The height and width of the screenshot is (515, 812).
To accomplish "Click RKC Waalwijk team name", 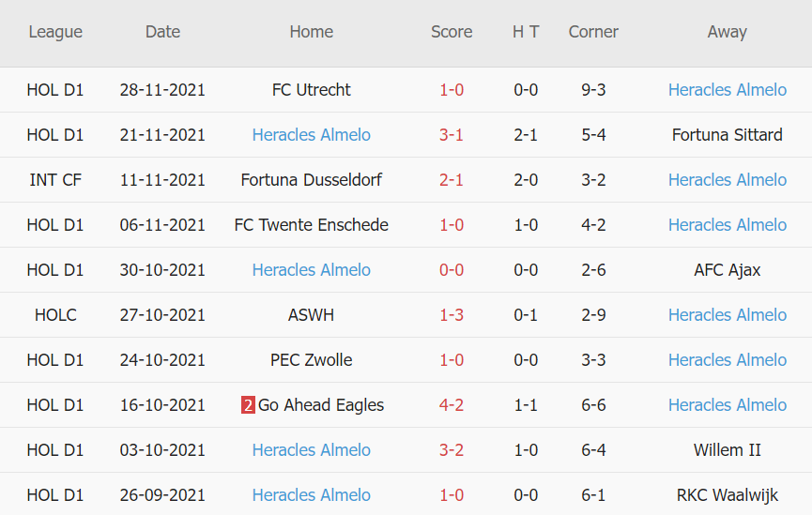I will tap(728, 495).
